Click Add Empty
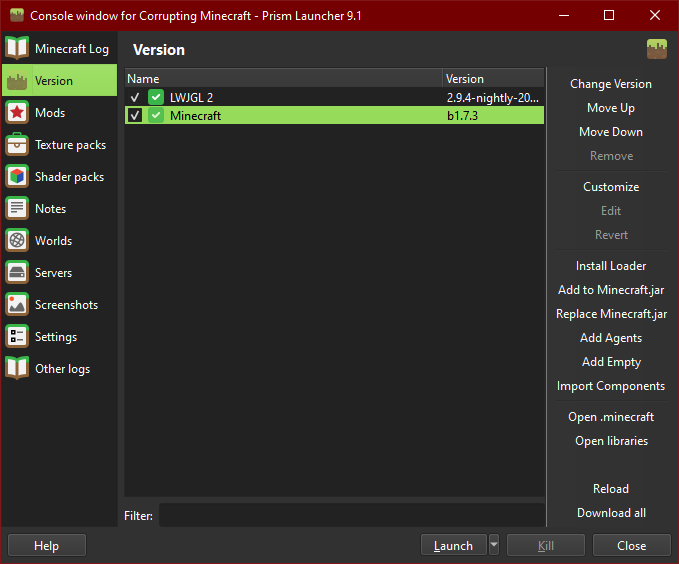679x564 pixels. tap(611, 362)
